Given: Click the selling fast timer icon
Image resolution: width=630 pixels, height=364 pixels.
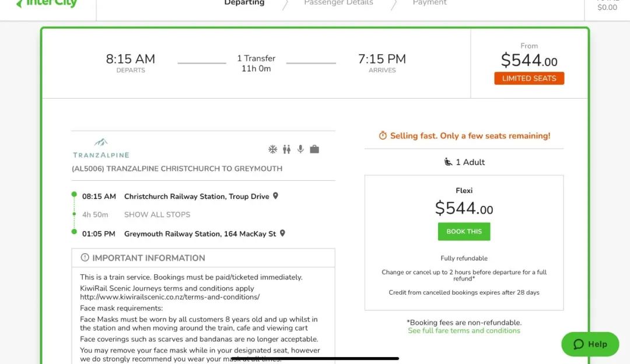Looking at the screenshot, I should [383, 136].
